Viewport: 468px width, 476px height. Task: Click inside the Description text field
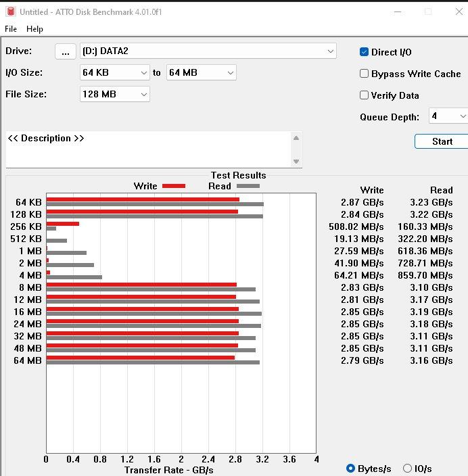pyautogui.click(x=148, y=149)
